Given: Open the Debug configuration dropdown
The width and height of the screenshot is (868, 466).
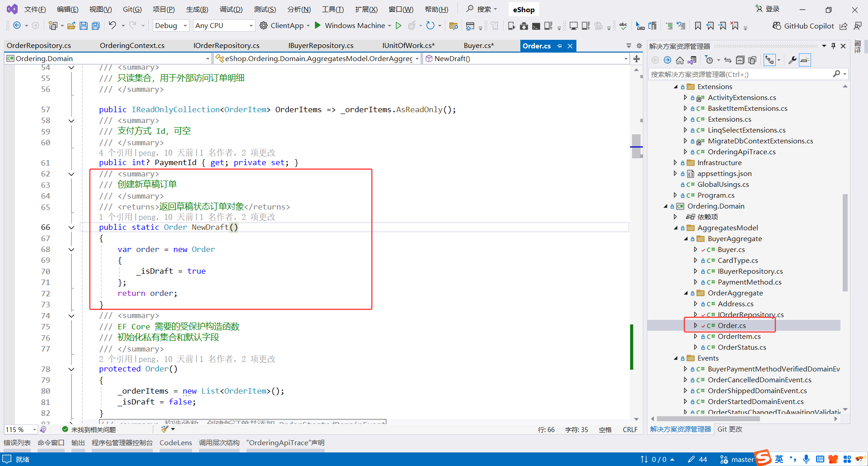Looking at the screenshot, I should pos(171,25).
